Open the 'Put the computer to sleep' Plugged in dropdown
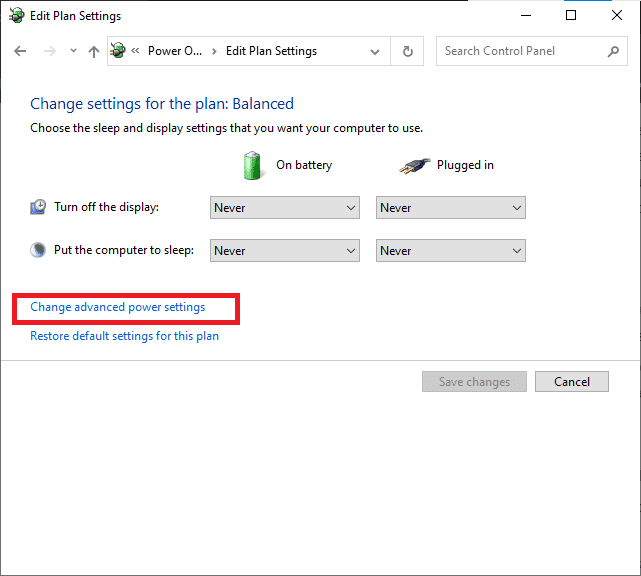The width and height of the screenshot is (641, 576). (x=450, y=251)
